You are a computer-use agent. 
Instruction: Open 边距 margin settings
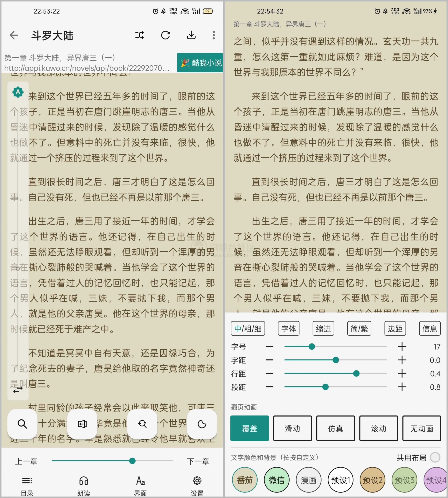coord(395,328)
